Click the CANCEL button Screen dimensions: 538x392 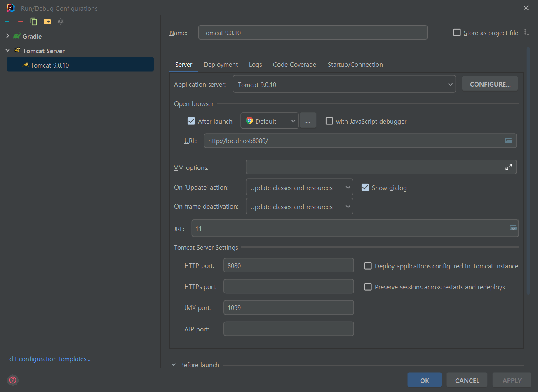click(x=467, y=380)
